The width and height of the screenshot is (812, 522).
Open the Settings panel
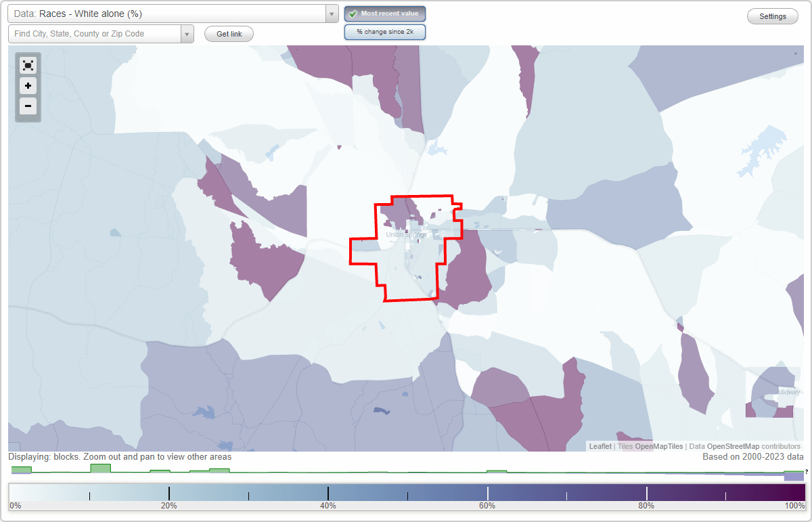coord(772,16)
